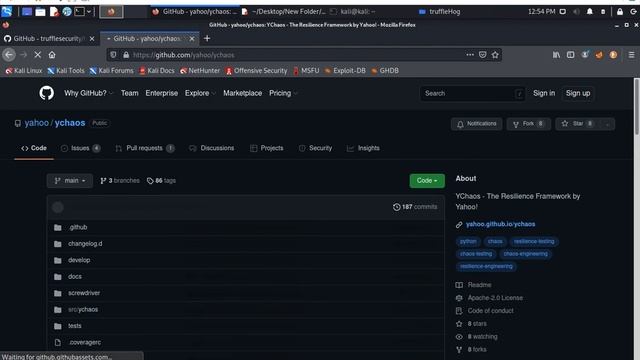Open Marketplace in header
The image size is (640, 360).
[242, 93]
